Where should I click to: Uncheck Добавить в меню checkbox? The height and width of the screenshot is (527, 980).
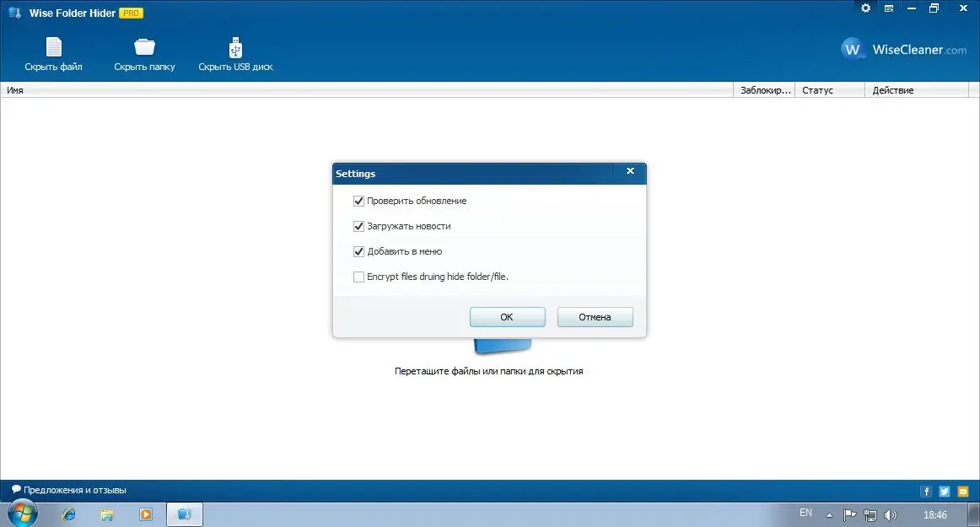[358, 251]
